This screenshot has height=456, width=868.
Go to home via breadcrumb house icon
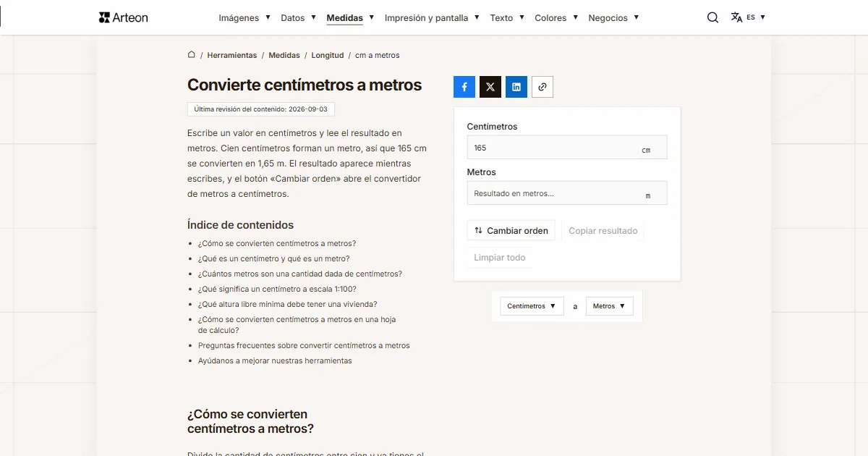[x=192, y=54]
